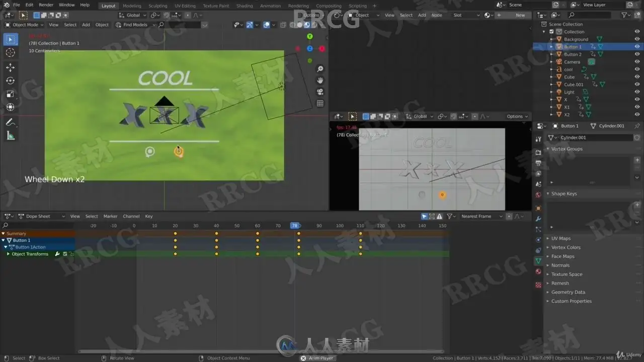Click the pan view hand icon

coord(320,80)
